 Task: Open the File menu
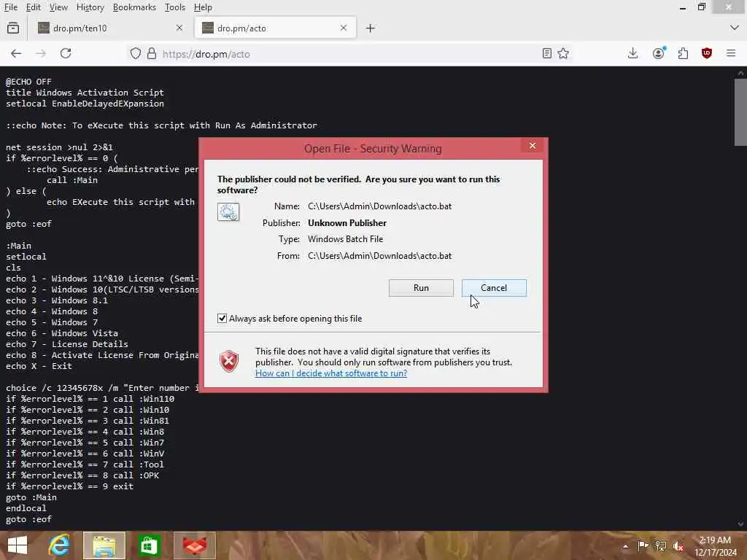[x=11, y=7]
